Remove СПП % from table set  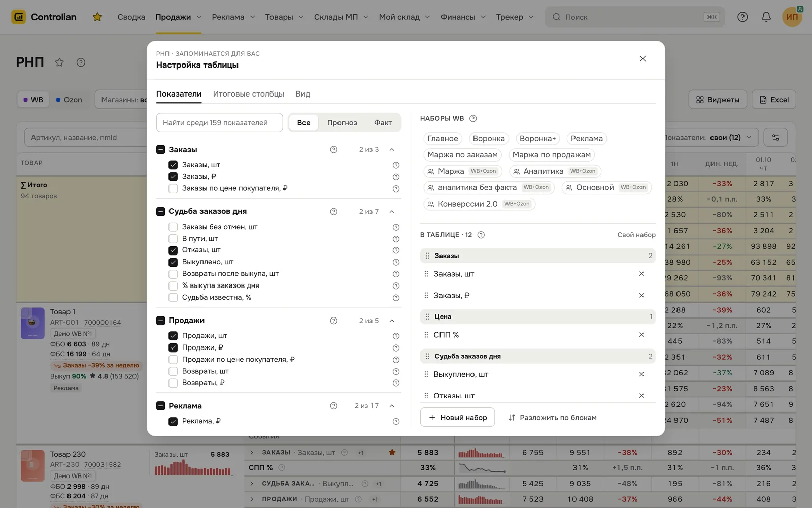[x=641, y=335]
